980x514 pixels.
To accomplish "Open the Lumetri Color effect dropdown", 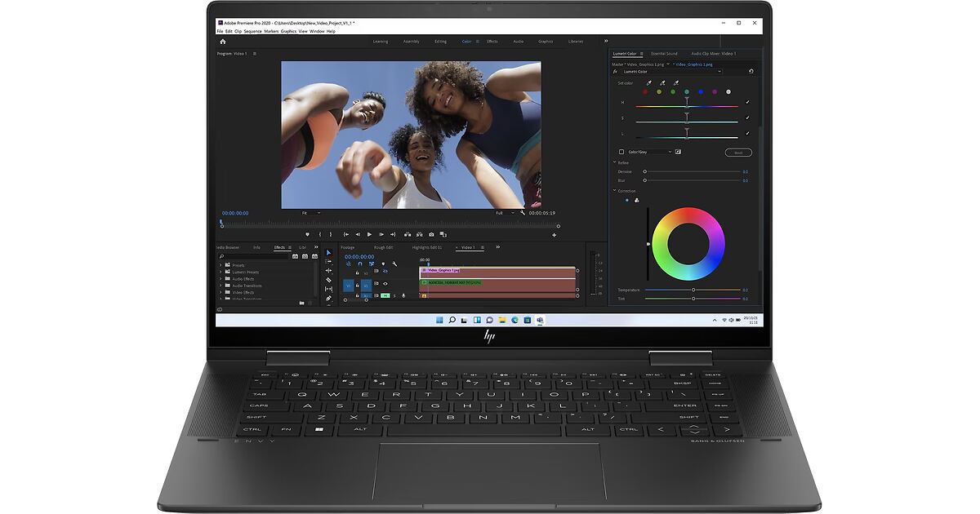I will click(x=671, y=71).
